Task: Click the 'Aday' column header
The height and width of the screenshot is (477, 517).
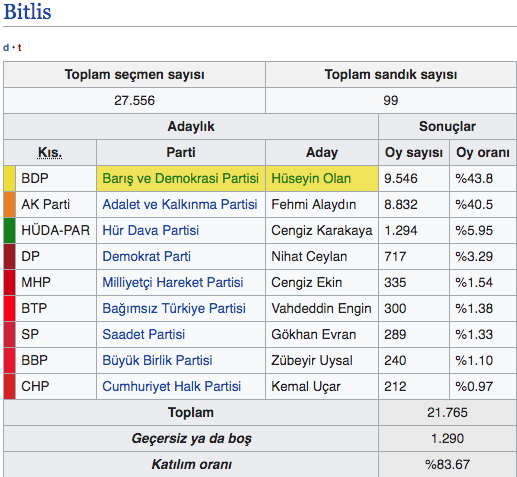Action: point(322,152)
